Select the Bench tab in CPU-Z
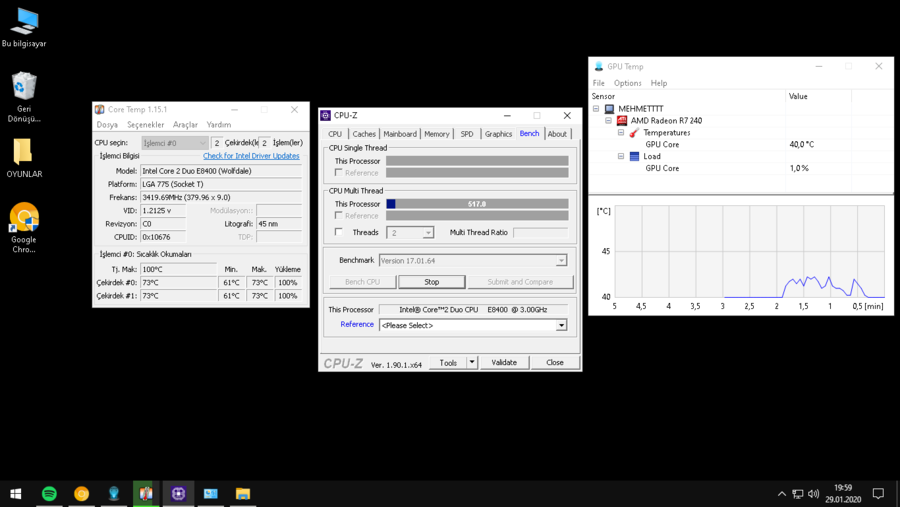 tap(529, 133)
